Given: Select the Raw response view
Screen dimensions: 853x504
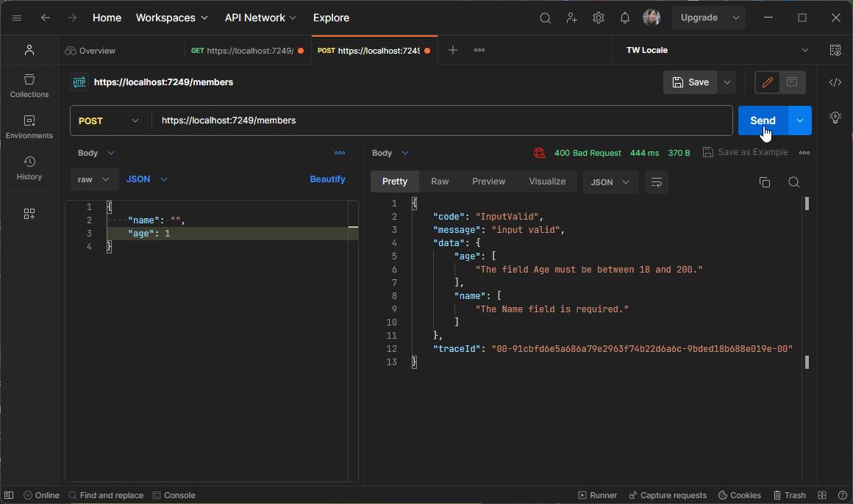Looking at the screenshot, I should (x=440, y=181).
